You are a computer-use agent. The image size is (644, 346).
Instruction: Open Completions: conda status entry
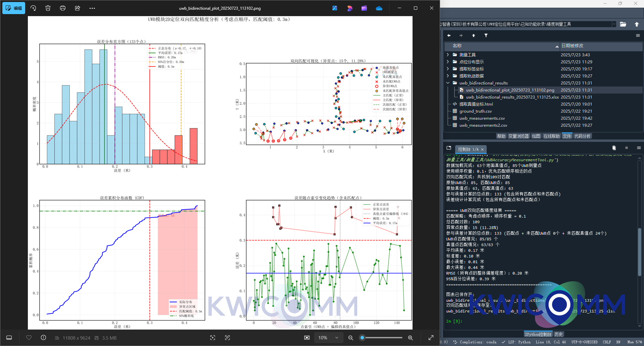click(x=475, y=342)
